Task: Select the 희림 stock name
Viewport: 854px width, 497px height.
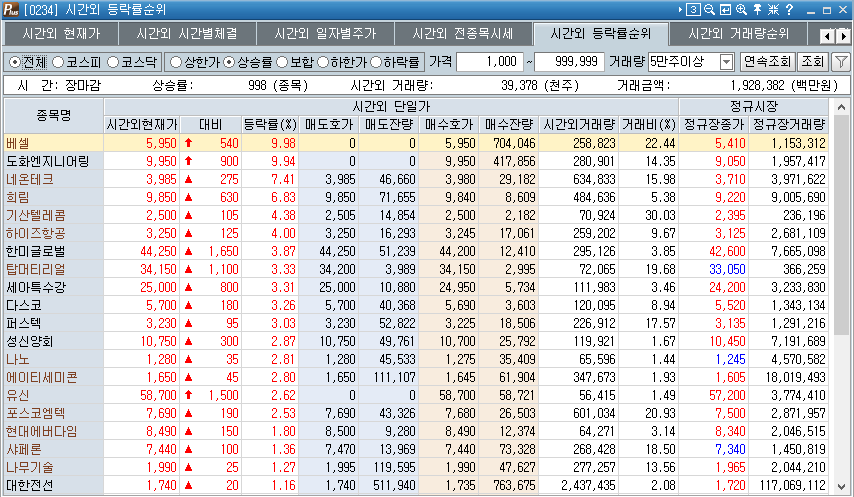Action: tap(17, 197)
